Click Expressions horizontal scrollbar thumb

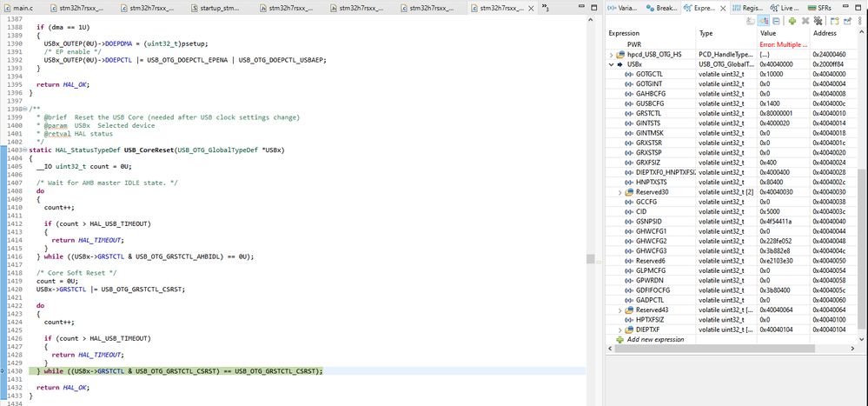pyautogui.click(x=715, y=349)
